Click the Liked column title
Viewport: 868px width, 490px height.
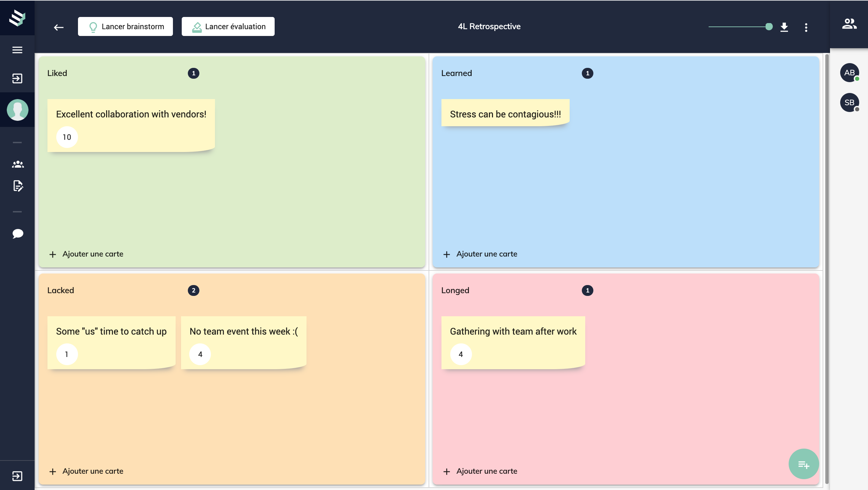[57, 73]
